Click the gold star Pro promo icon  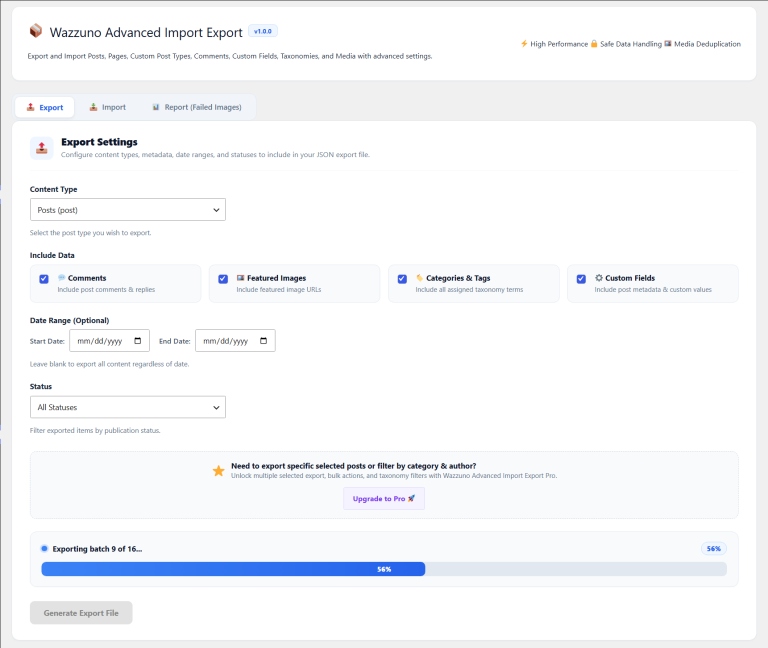[x=218, y=471]
